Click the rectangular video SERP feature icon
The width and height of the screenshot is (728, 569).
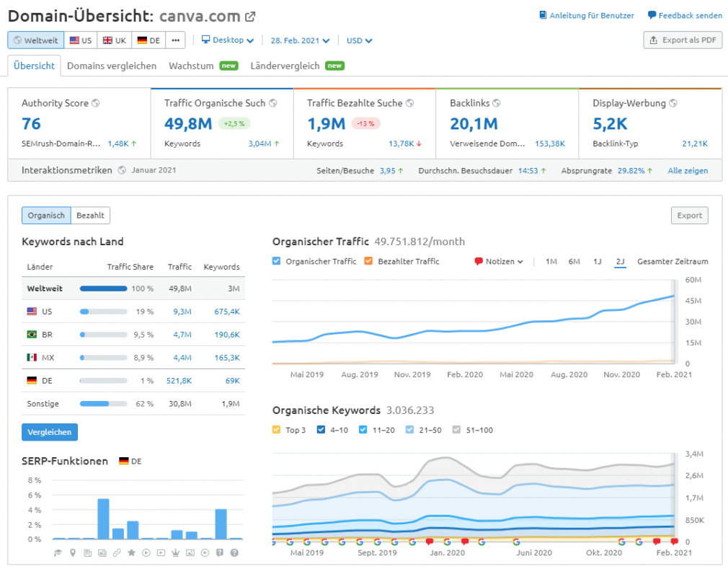161,552
